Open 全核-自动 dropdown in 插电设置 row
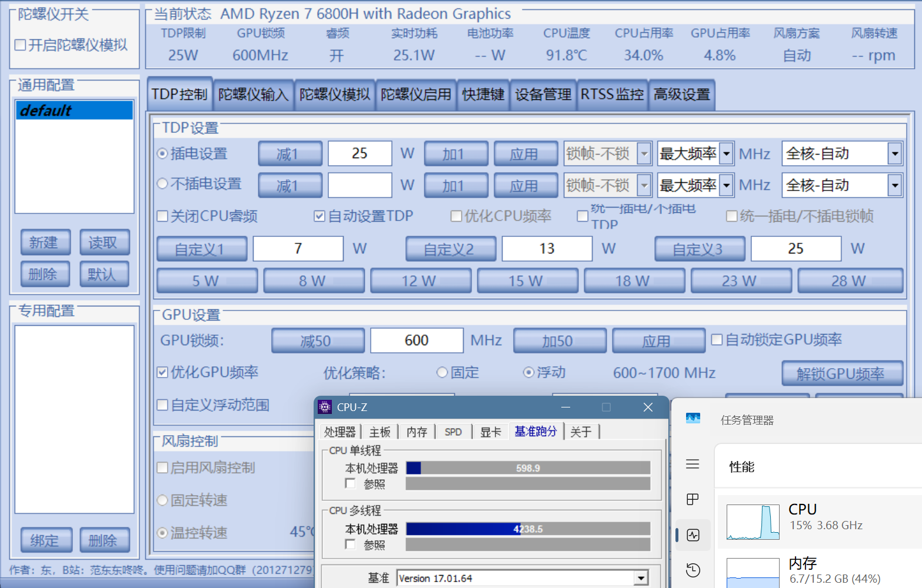This screenshot has width=922, height=588. [895, 153]
